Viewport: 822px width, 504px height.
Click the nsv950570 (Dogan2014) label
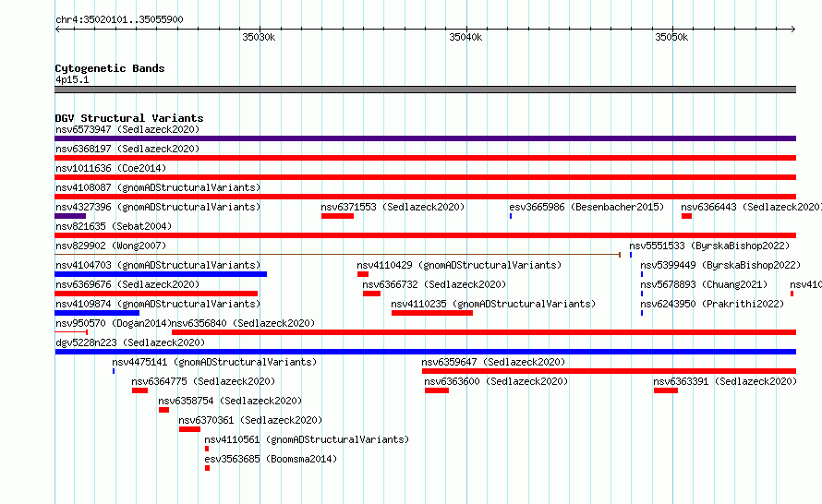point(114,323)
